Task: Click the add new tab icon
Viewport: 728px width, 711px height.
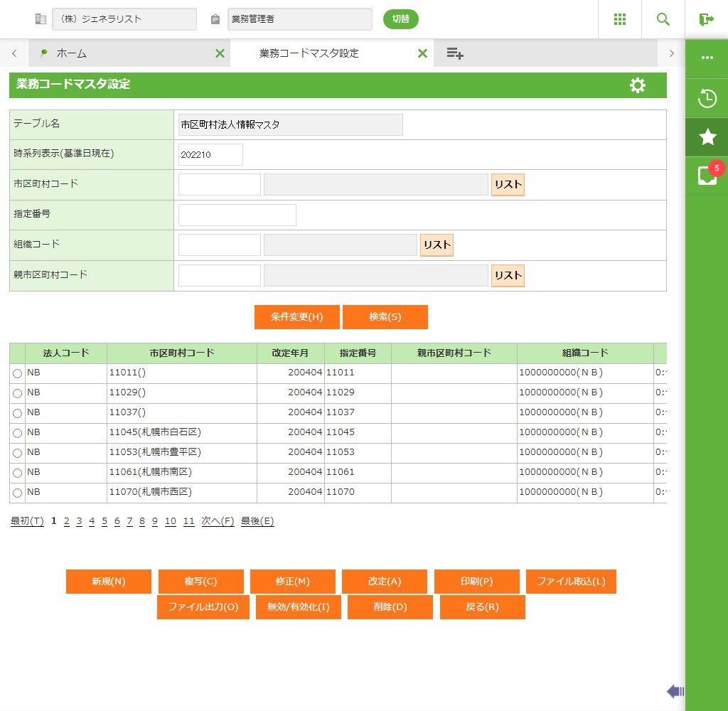Action: coord(455,53)
